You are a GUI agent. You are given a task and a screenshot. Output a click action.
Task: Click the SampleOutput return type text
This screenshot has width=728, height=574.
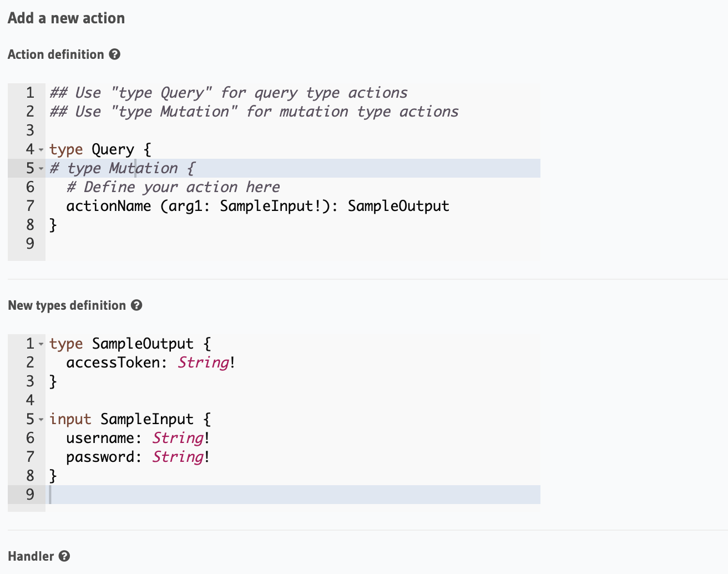398,205
